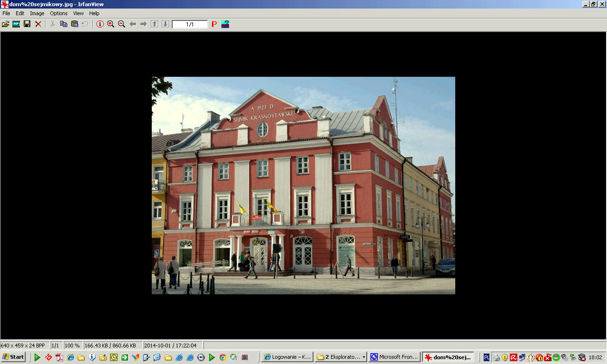Viewport: 607px width, 364px height.
Task: Click the Cut scissors icon
Action: [x=53, y=24]
